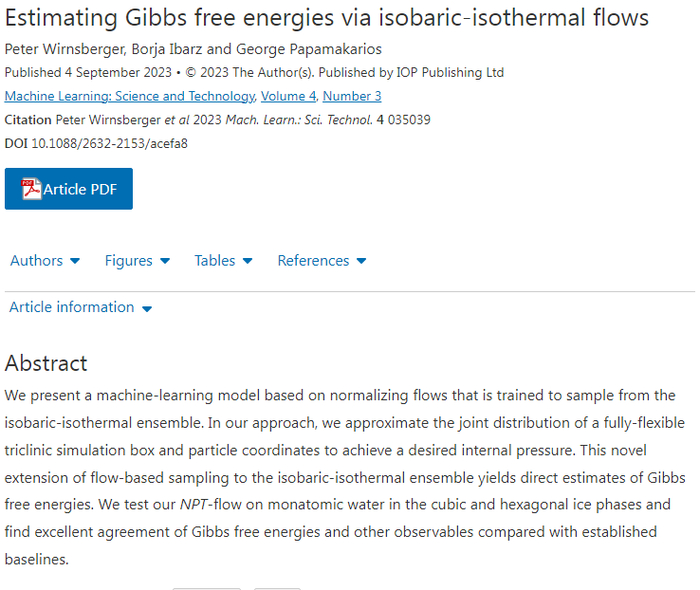Open the References menu

313,261
